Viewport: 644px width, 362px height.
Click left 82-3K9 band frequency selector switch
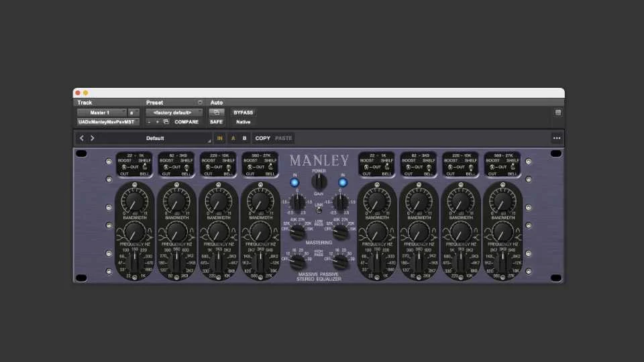[x=176, y=263]
